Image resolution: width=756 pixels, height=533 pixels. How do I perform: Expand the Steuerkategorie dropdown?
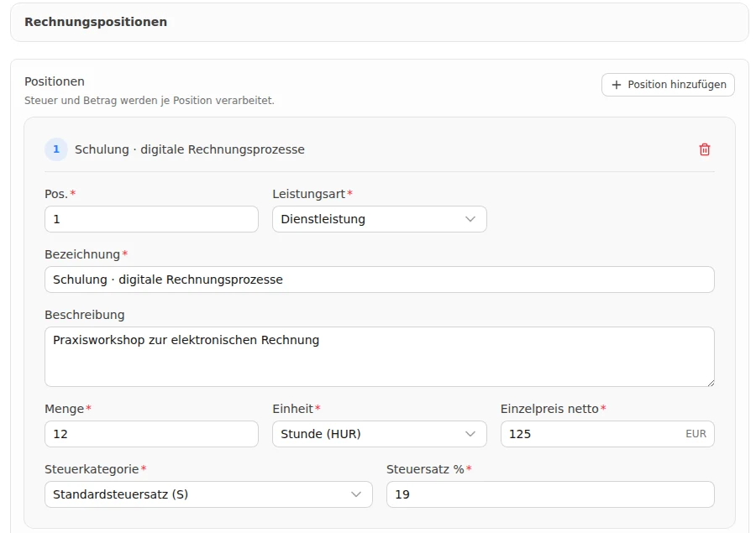pyautogui.click(x=208, y=494)
